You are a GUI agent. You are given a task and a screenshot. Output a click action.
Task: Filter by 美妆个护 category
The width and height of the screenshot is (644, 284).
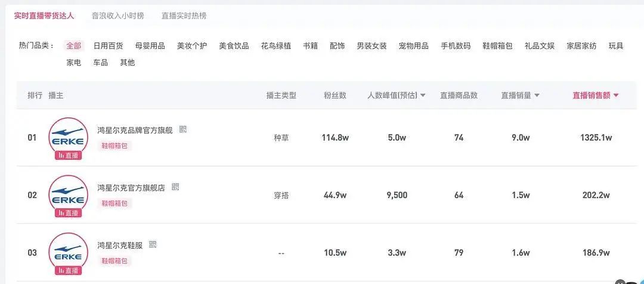tap(192, 46)
